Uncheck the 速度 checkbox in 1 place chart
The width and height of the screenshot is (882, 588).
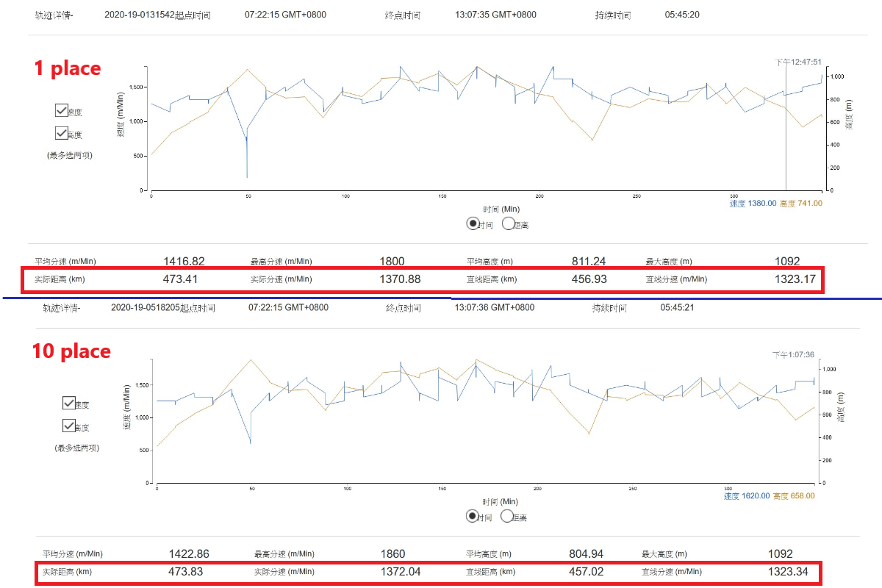pos(61,110)
